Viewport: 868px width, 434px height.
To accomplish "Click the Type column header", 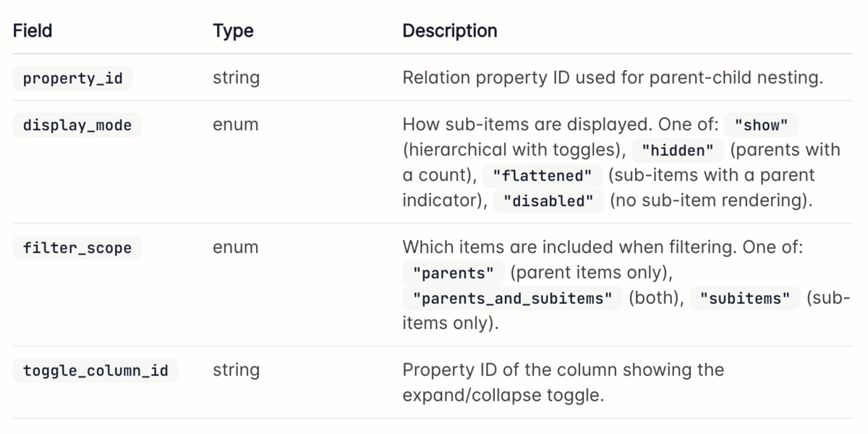I will pyautogui.click(x=233, y=31).
